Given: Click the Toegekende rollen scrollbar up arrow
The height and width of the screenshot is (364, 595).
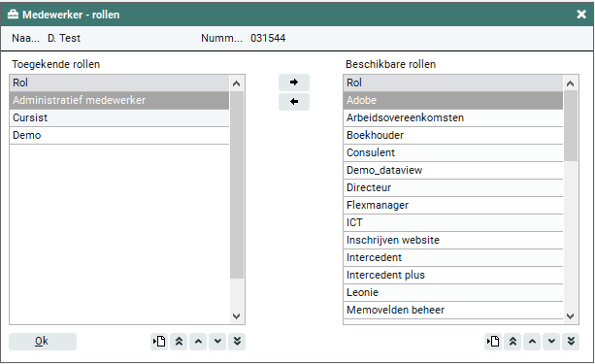Looking at the screenshot, I should (237, 83).
